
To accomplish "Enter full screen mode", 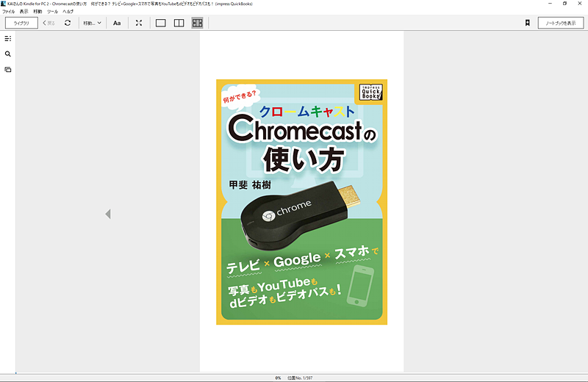I will (139, 23).
